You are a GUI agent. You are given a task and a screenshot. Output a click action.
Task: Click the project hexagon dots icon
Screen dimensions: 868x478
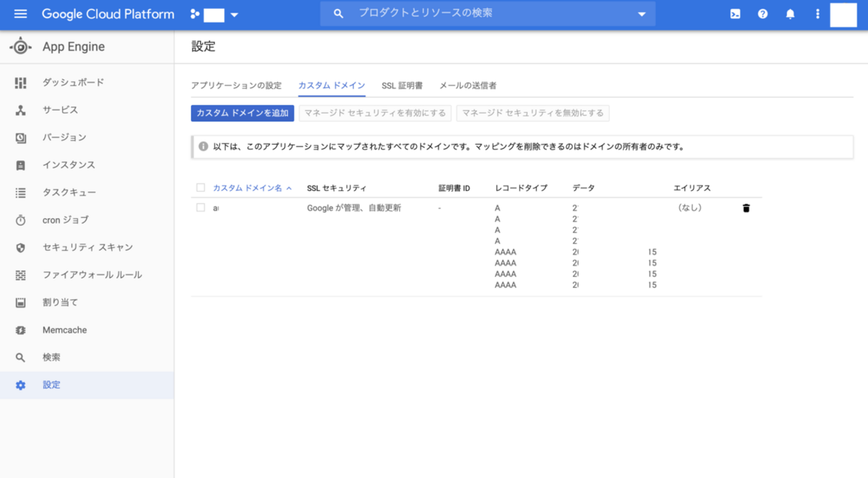[x=195, y=14]
